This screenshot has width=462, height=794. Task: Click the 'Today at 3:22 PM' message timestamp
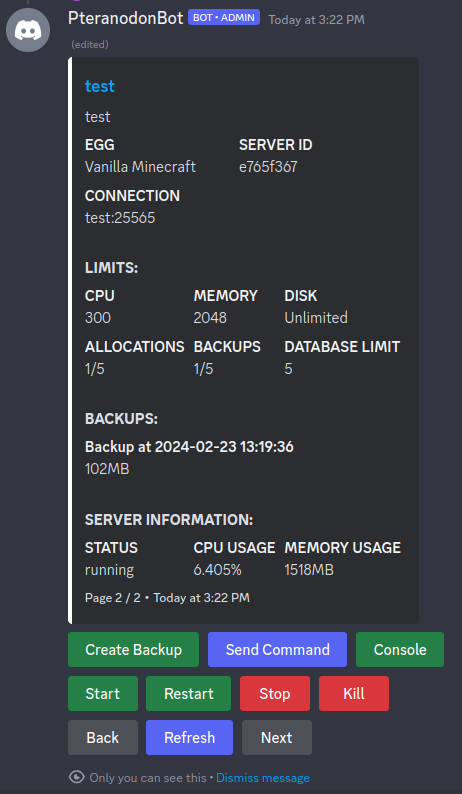click(x=316, y=20)
